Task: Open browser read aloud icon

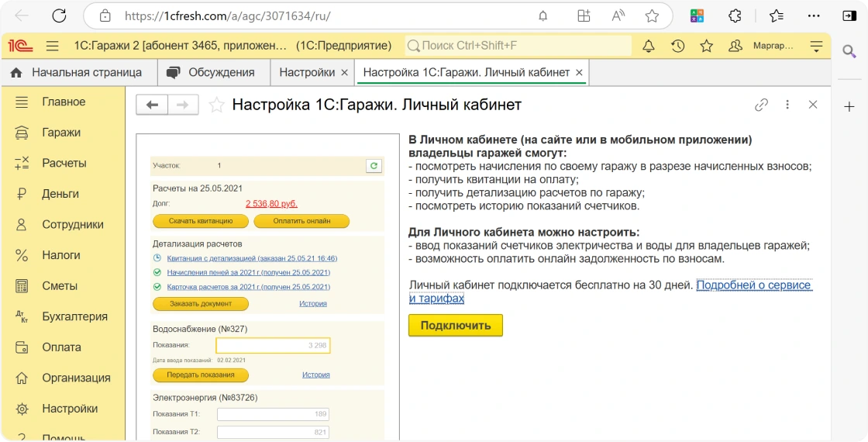Action: [618, 16]
